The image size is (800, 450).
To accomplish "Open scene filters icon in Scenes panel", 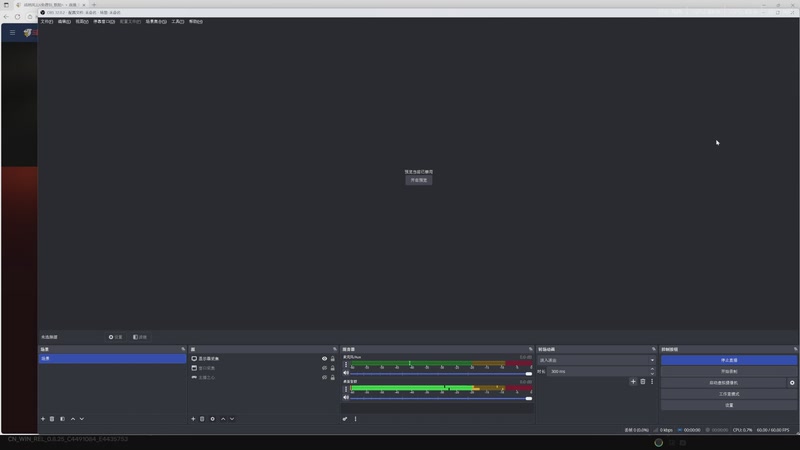I will 62,419.
